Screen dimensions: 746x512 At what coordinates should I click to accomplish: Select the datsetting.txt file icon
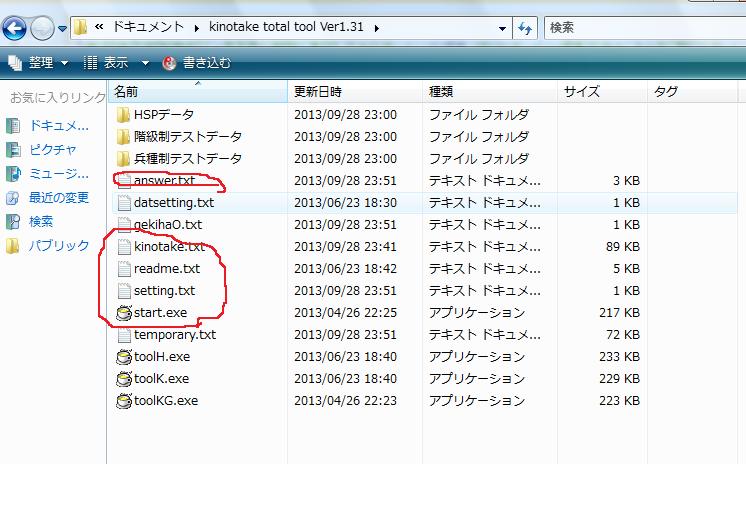124,203
